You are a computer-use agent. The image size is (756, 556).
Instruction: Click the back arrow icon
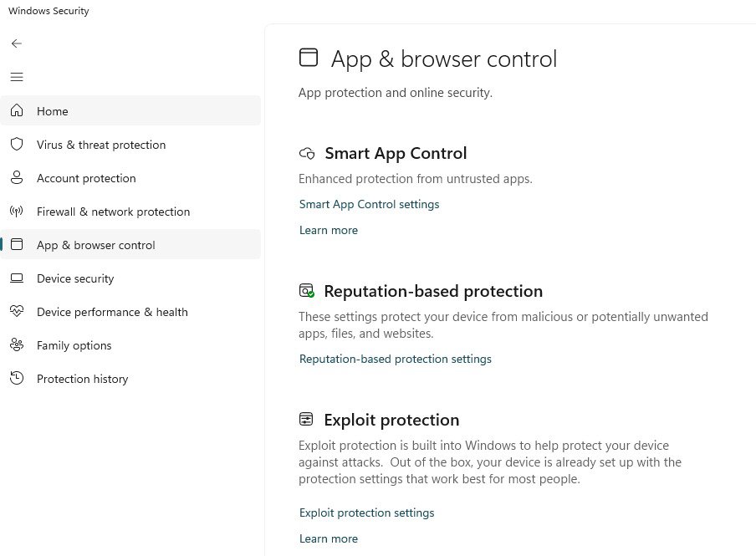[x=17, y=43]
